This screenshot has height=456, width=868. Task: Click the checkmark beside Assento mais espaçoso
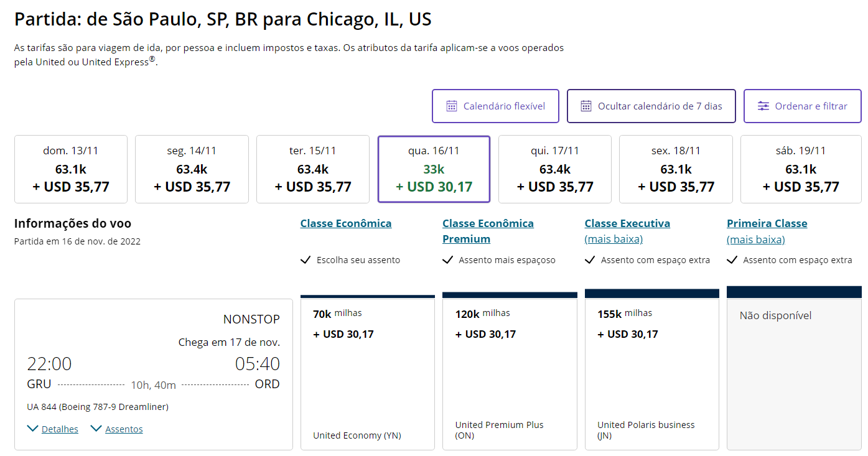(448, 260)
